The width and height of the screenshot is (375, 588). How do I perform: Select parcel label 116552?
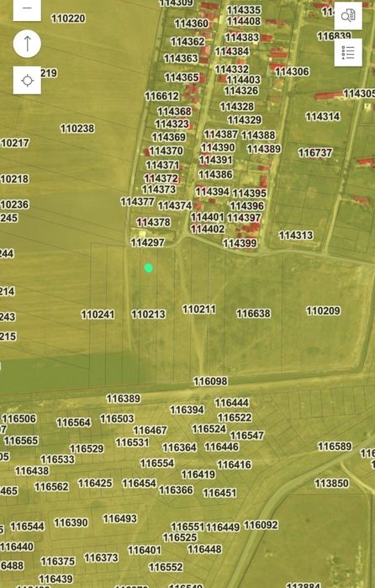click(166, 567)
